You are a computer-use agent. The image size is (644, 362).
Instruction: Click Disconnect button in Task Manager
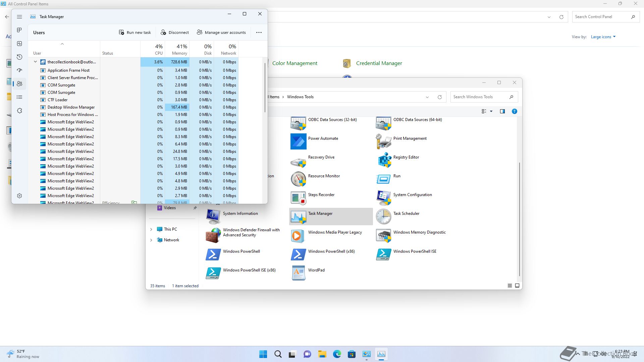[x=175, y=33]
